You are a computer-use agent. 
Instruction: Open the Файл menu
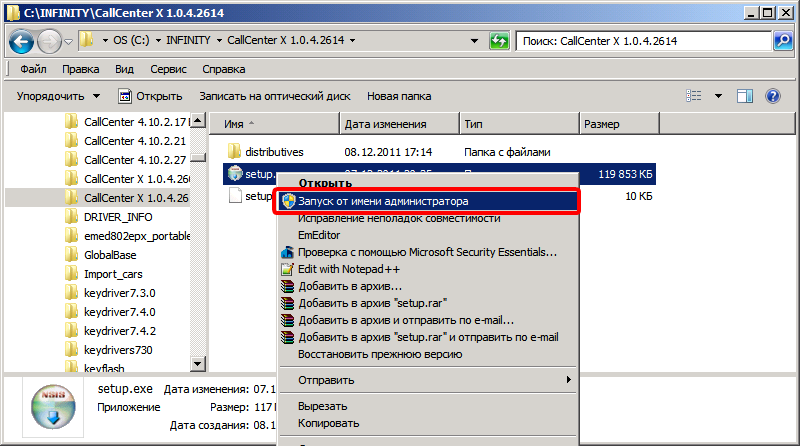coord(33,69)
